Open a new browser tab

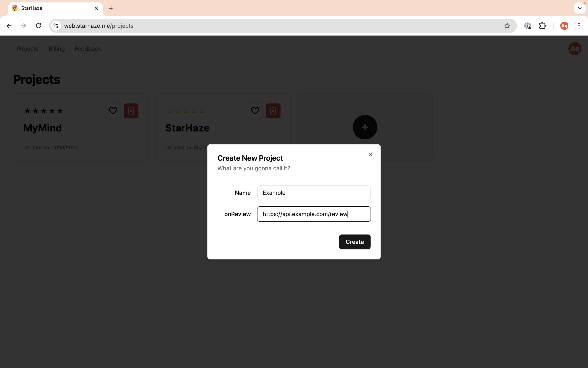(x=111, y=8)
